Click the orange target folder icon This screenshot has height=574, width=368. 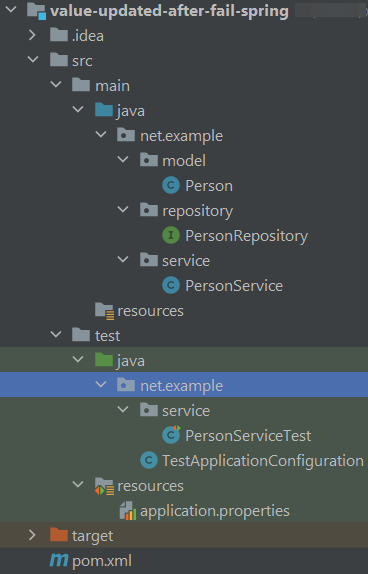(x=59, y=535)
